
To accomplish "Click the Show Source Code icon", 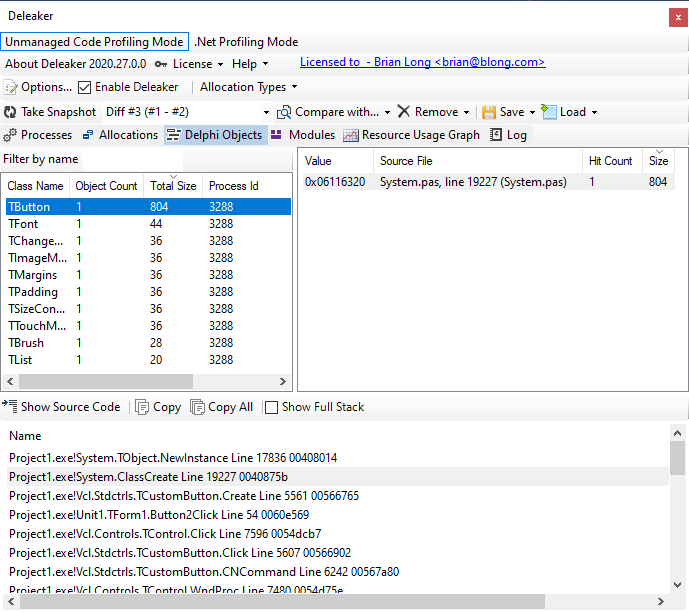I will click(10, 406).
